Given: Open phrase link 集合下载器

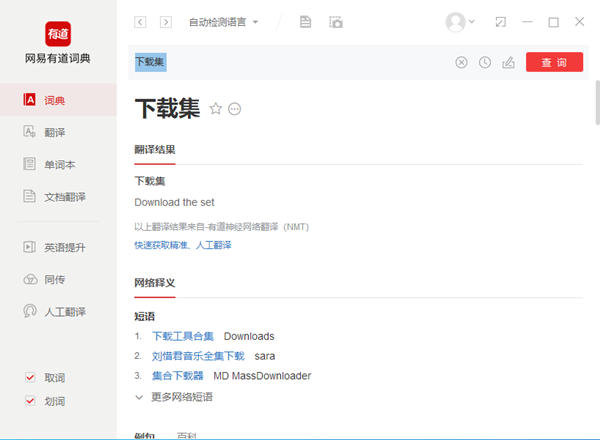Looking at the screenshot, I should 178,376.
